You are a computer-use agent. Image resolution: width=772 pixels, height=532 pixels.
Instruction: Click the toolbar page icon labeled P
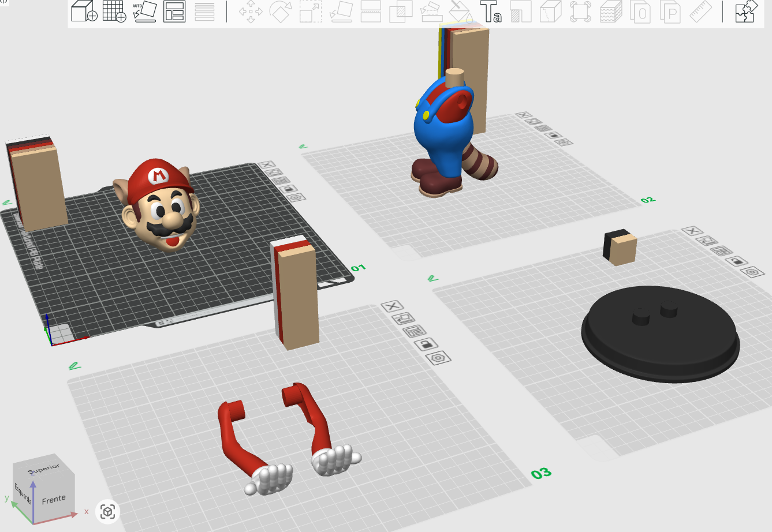[671, 12]
